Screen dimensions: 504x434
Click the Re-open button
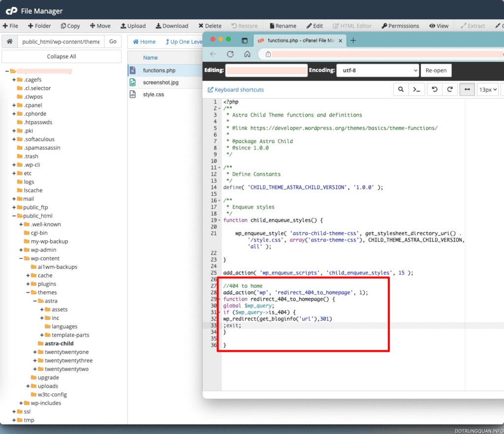pyautogui.click(x=436, y=70)
